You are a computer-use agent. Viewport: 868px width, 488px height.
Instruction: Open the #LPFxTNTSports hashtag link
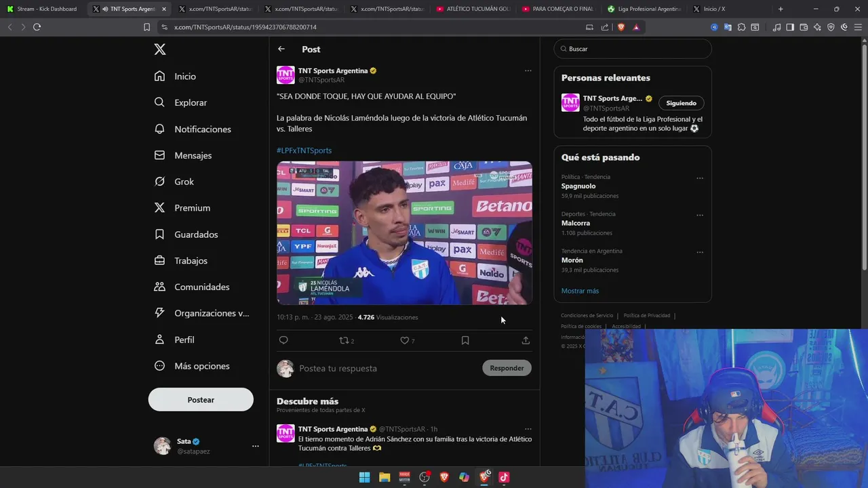point(304,150)
